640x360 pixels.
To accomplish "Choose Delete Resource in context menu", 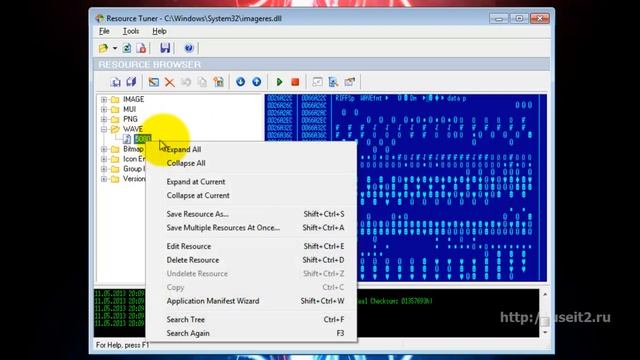I will tap(251, 260).
